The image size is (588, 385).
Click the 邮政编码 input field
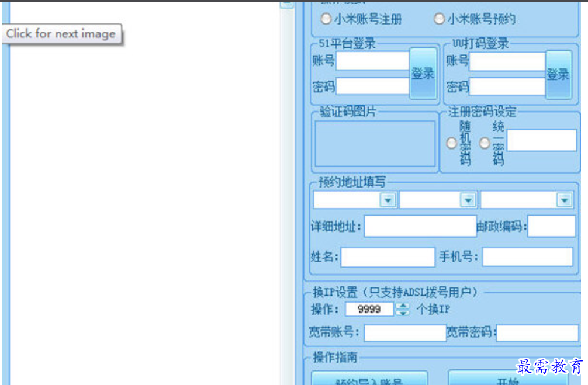click(x=551, y=226)
